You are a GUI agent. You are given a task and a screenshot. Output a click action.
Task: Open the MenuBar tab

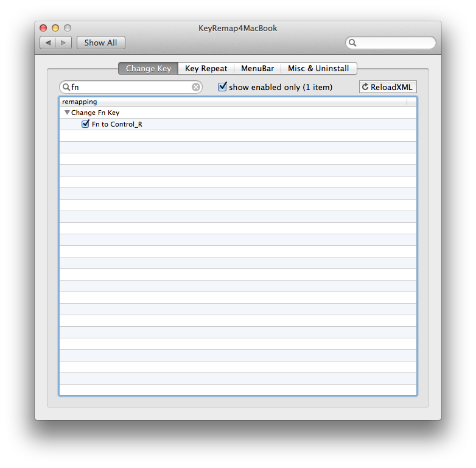(x=257, y=68)
